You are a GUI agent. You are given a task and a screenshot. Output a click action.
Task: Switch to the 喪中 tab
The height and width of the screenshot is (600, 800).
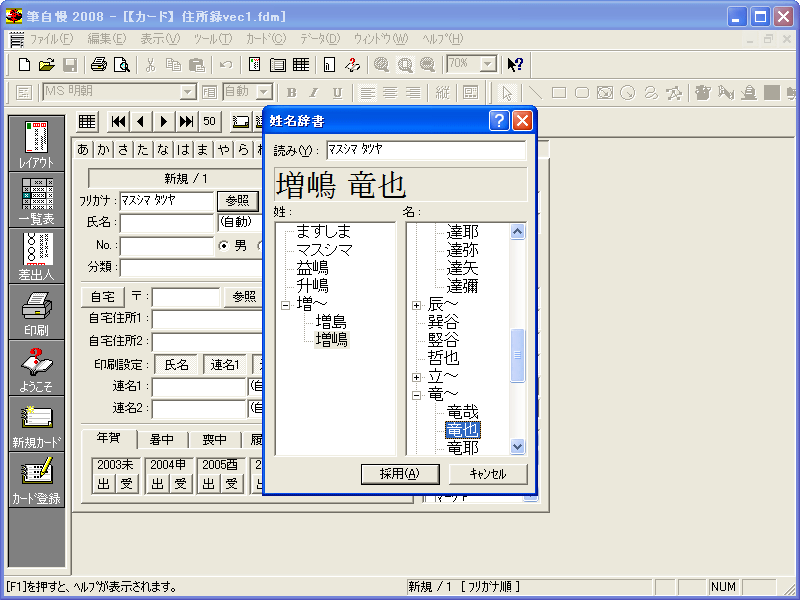pyautogui.click(x=214, y=439)
